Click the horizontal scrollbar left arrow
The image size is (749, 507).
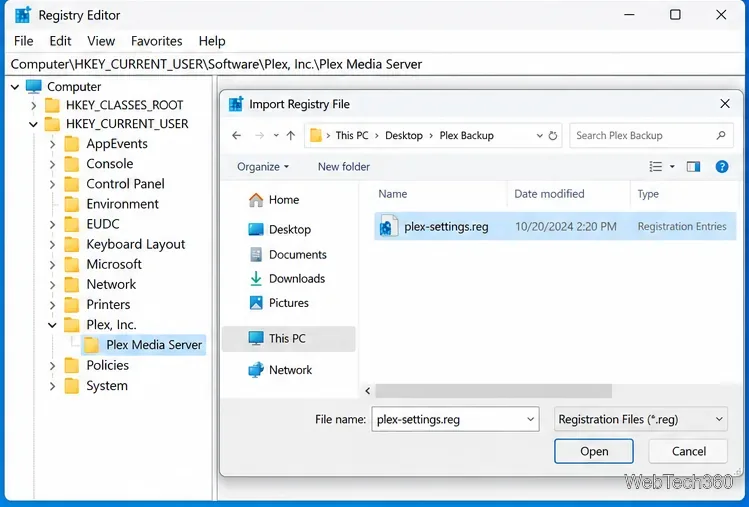pyautogui.click(x=367, y=391)
